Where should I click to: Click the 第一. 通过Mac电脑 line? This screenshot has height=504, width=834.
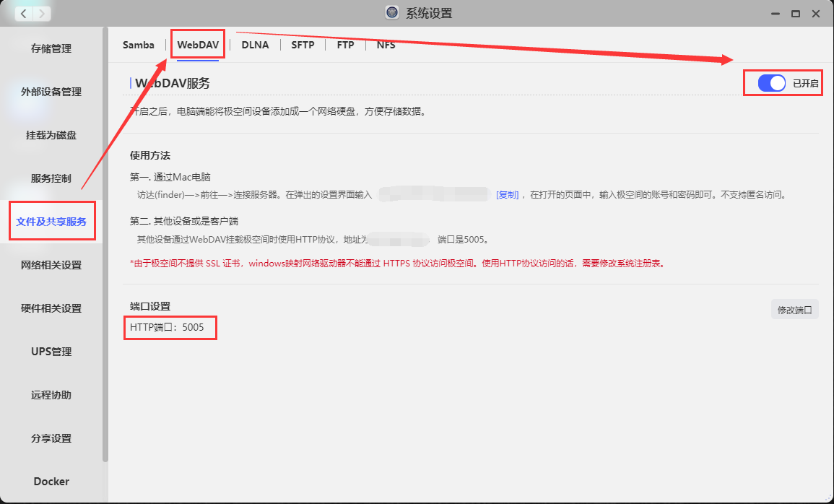(170, 177)
